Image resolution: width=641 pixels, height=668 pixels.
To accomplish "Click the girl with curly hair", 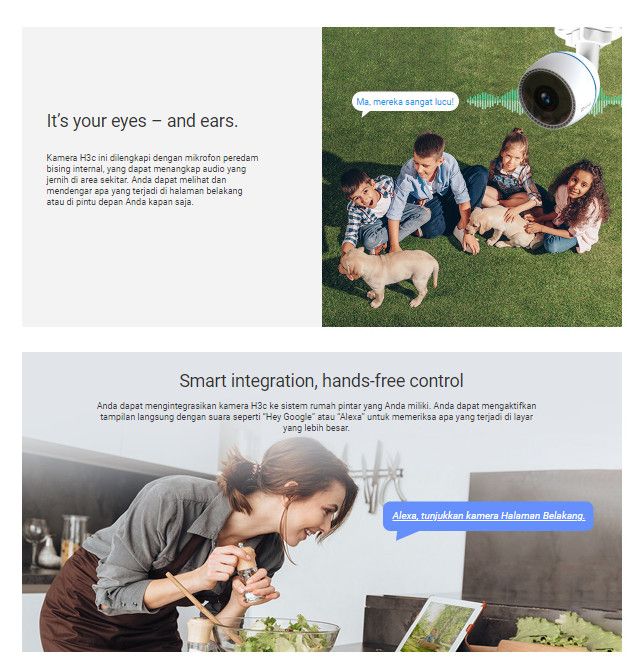I will coord(572,207).
